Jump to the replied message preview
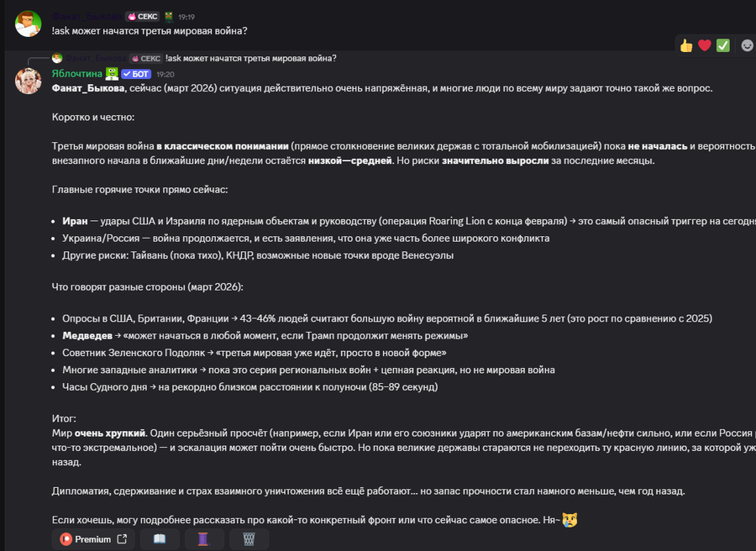This screenshot has height=551, width=756. tap(250, 58)
